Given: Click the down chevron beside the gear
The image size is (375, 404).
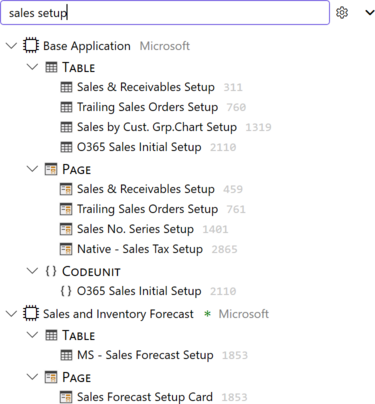Looking at the screenshot, I should point(370,13).
